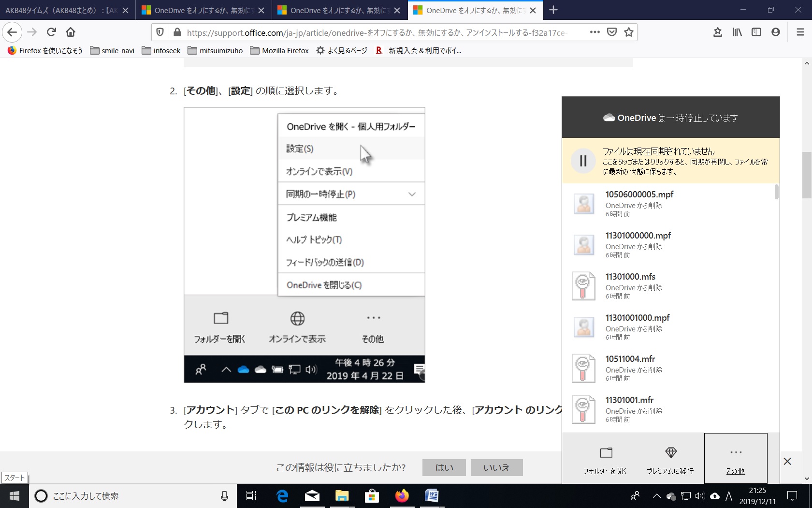Click the Firefox back arrow button

(x=12, y=32)
